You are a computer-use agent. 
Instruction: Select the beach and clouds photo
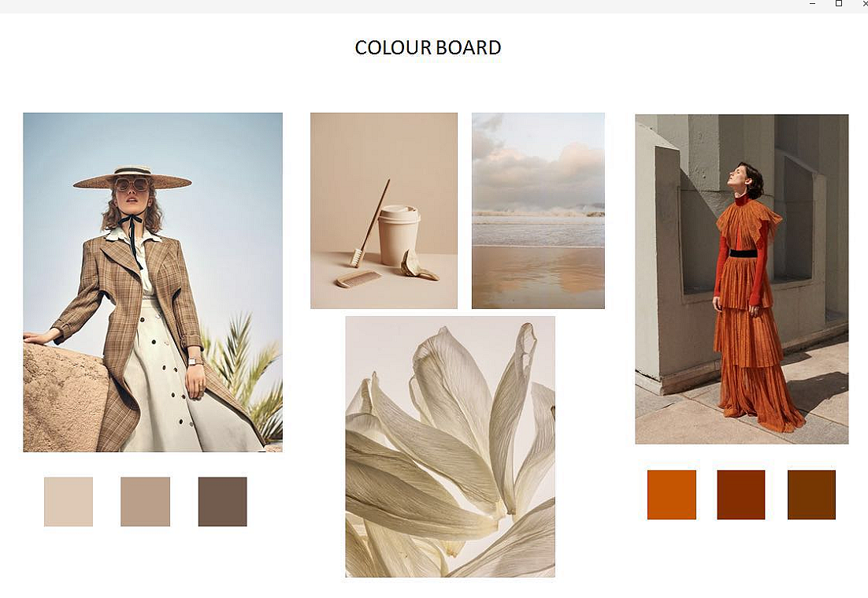(538, 210)
